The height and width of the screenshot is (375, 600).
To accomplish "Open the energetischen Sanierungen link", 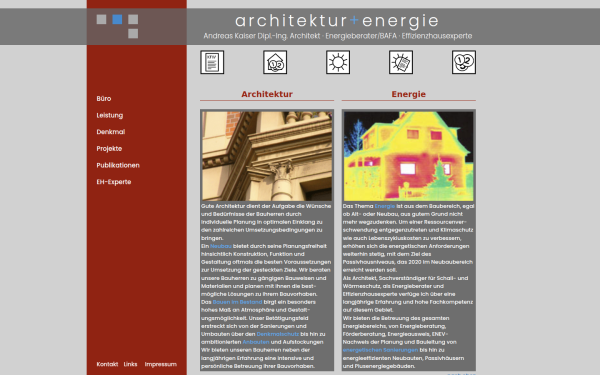I will pos(380,350).
